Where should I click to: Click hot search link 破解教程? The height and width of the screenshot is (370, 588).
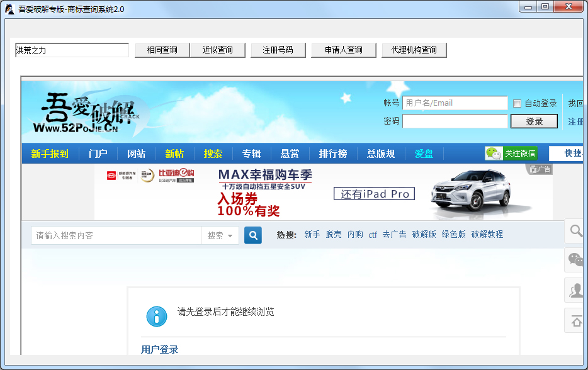click(487, 235)
